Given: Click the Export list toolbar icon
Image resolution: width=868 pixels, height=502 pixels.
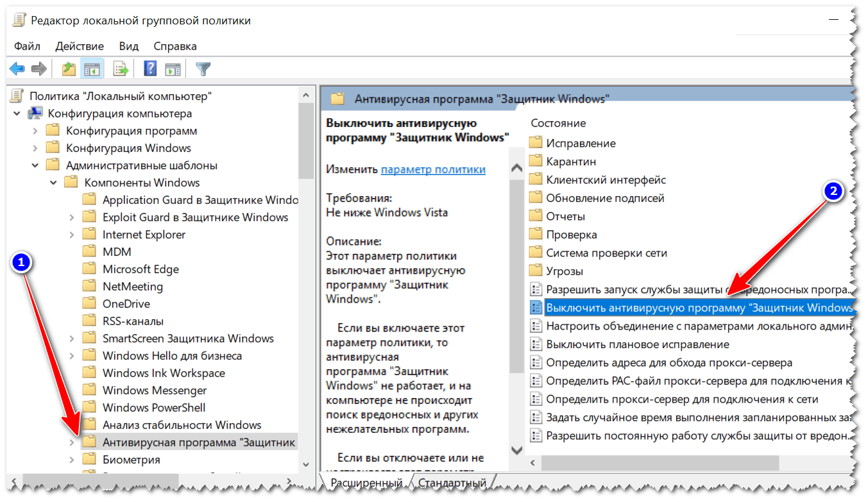Looking at the screenshot, I should (121, 69).
